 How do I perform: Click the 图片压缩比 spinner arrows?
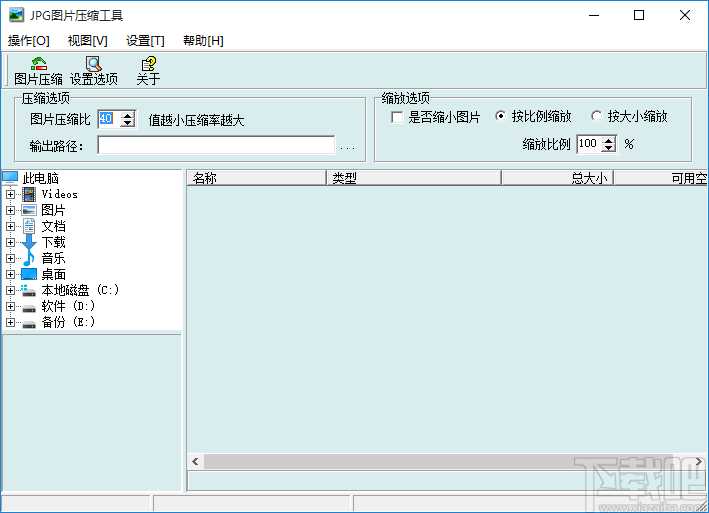pos(127,120)
